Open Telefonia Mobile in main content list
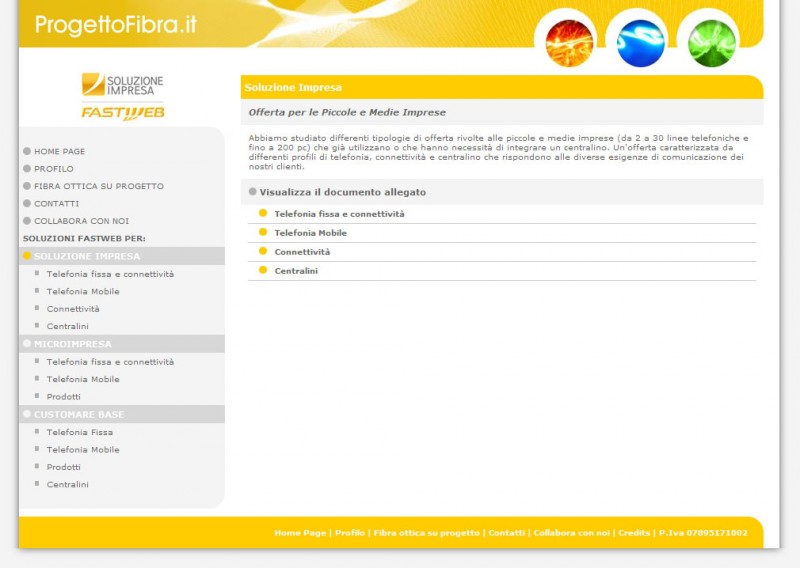 (x=311, y=233)
